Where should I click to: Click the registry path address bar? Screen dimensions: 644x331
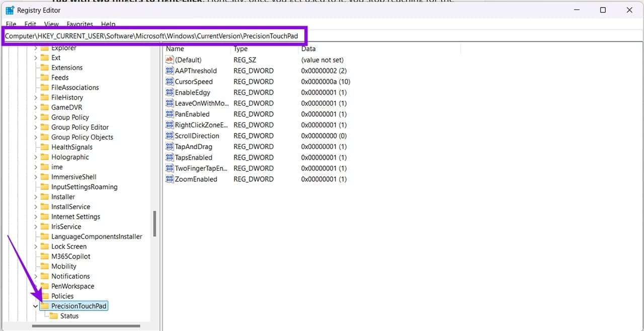[x=322, y=36]
